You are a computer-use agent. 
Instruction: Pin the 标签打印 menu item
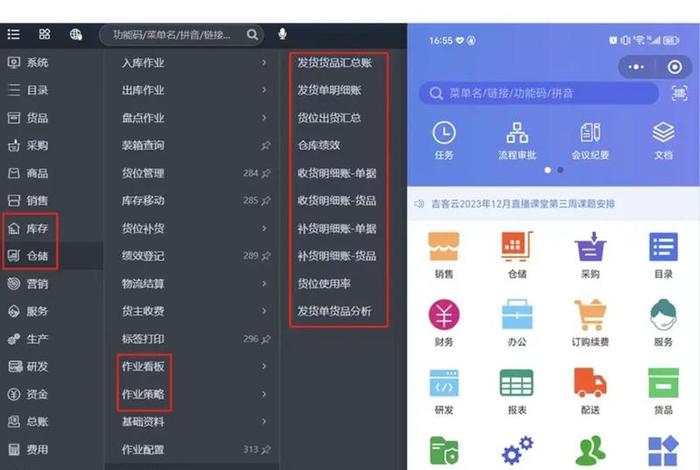point(266,339)
